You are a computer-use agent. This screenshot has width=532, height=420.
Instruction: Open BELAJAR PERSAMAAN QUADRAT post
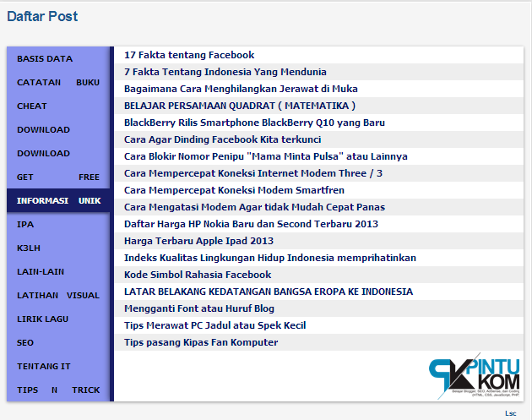[x=240, y=106]
